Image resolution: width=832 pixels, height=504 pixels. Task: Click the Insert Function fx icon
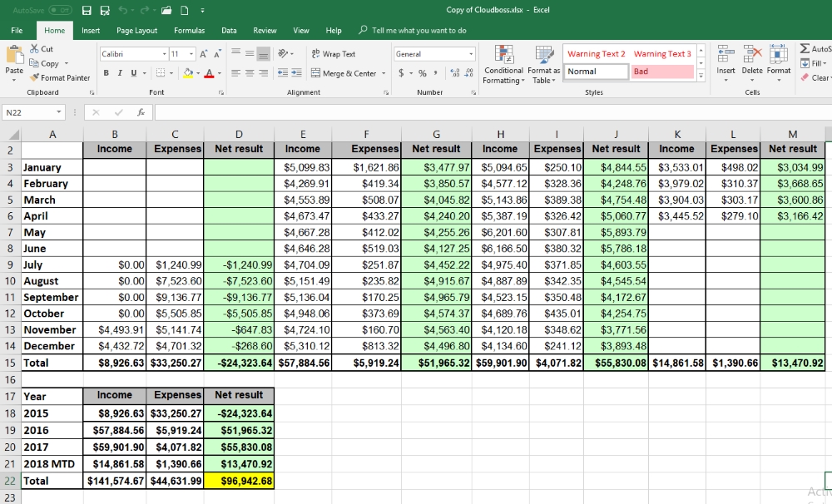pyautogui.click(x=141, y=111)
